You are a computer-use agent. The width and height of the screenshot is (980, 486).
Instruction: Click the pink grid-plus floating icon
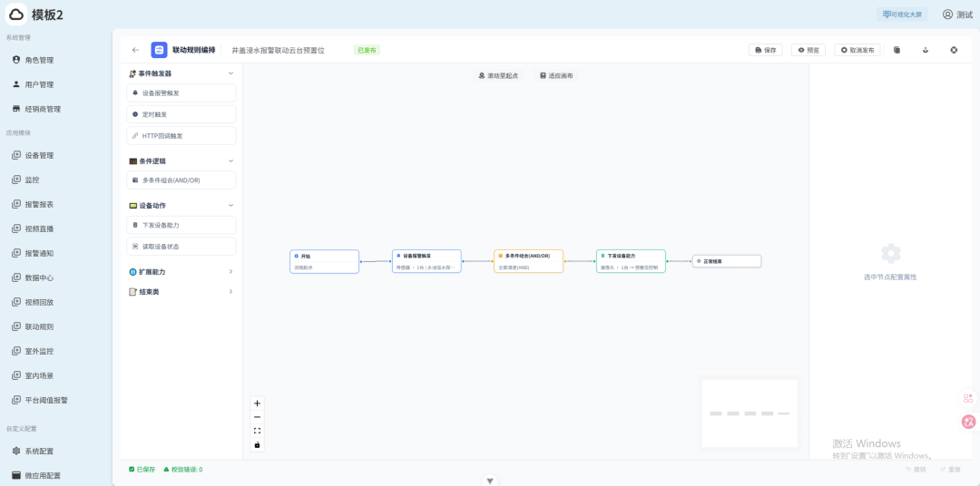[x=968, y=398]
